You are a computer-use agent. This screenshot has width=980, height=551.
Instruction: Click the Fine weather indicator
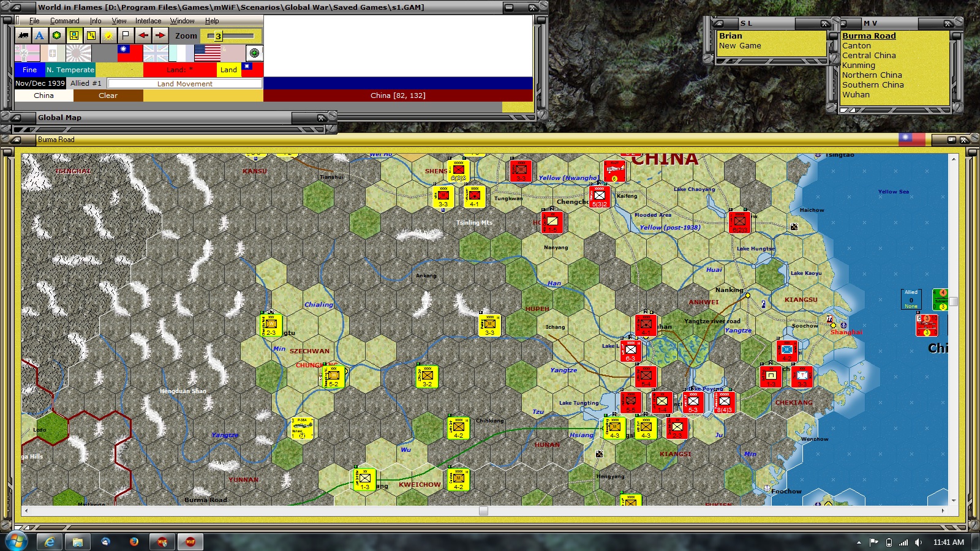pos(29,70)
